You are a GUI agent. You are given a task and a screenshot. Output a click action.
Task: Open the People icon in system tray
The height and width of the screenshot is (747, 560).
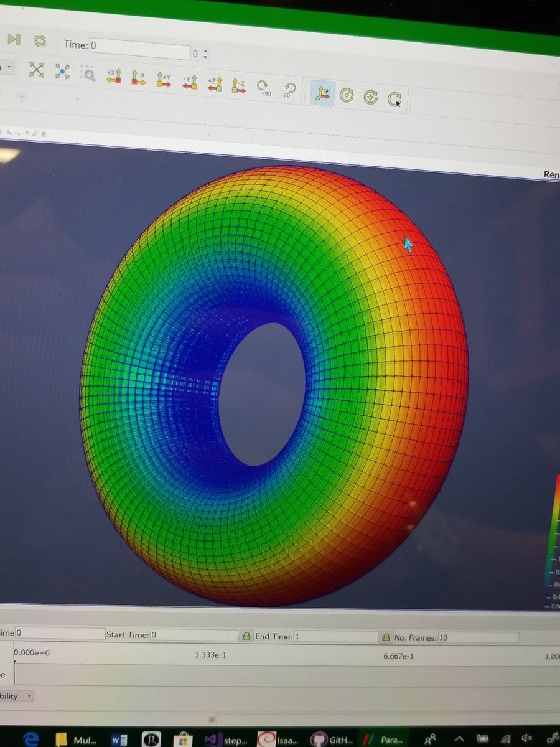[429, 739]
